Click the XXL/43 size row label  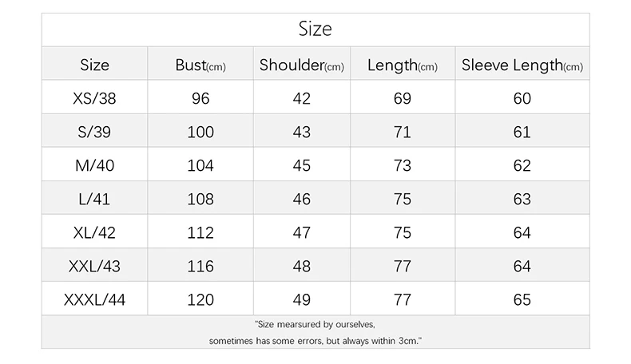pyautogui.click(x=94, y=266)
